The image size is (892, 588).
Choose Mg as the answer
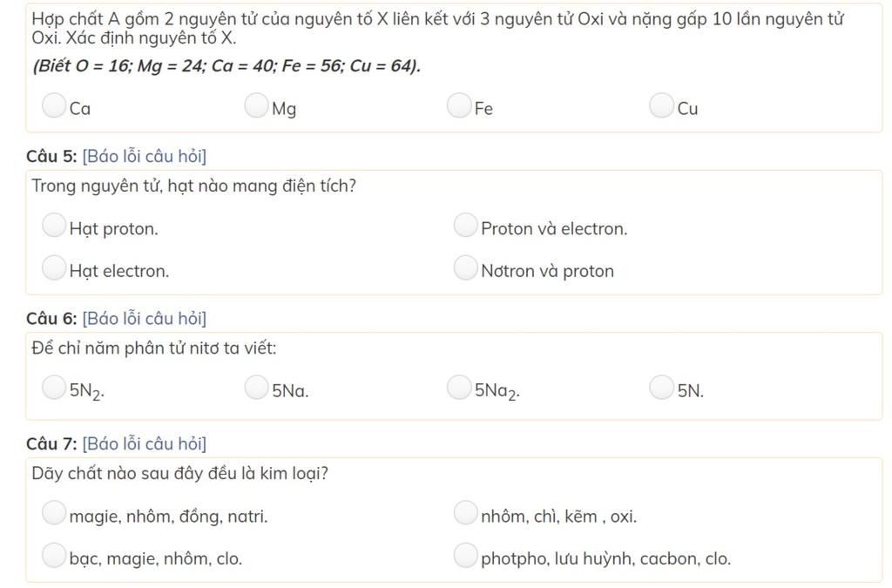tap(256, 106)
